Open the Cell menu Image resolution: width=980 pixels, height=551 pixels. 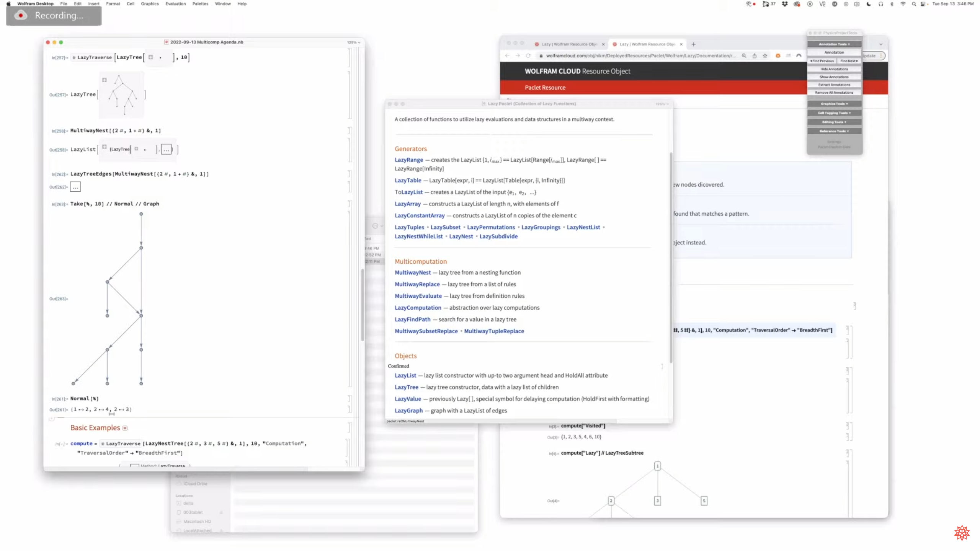tap(131, 4)
